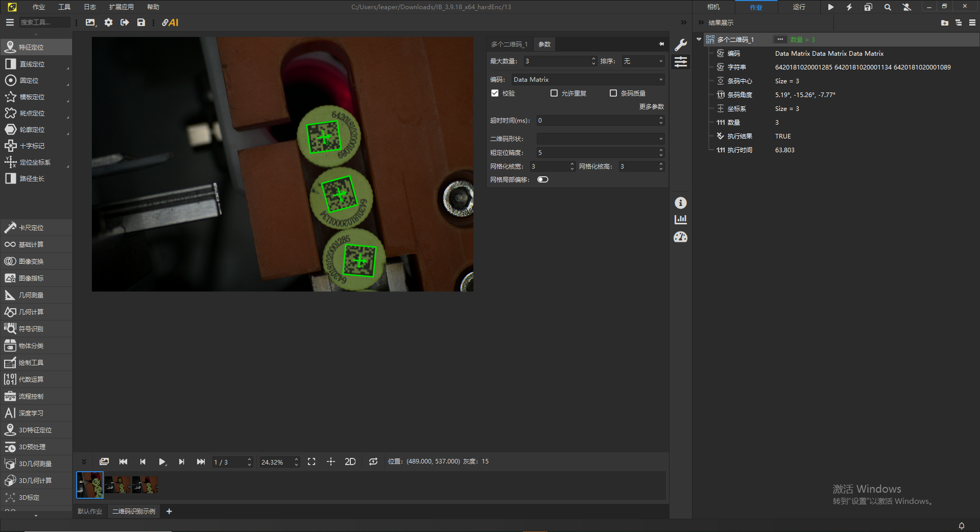Expand the playback bar double-chevron
This screenshot has width=980, height=532.
coord(84,461)
